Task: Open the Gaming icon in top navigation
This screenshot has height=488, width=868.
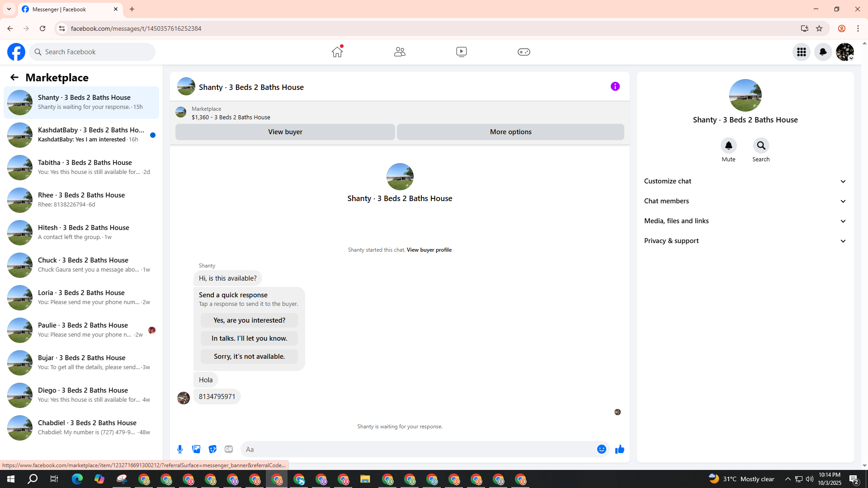Action: (524, 52)
